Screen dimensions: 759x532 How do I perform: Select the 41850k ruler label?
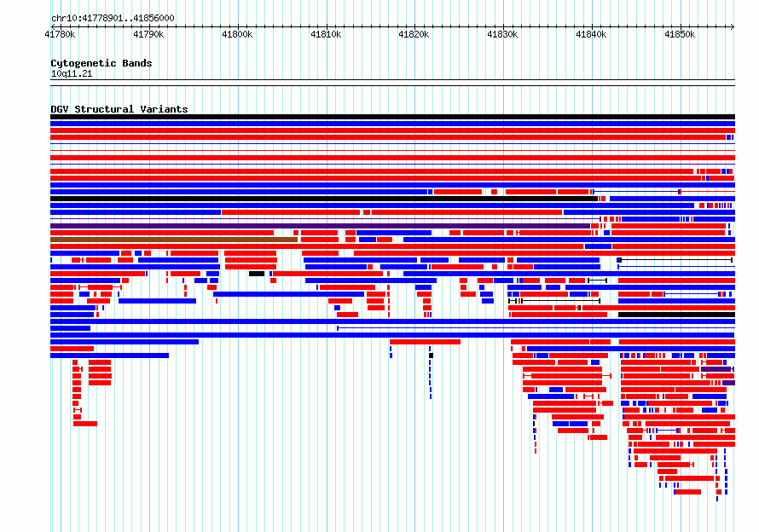(680, 34)
